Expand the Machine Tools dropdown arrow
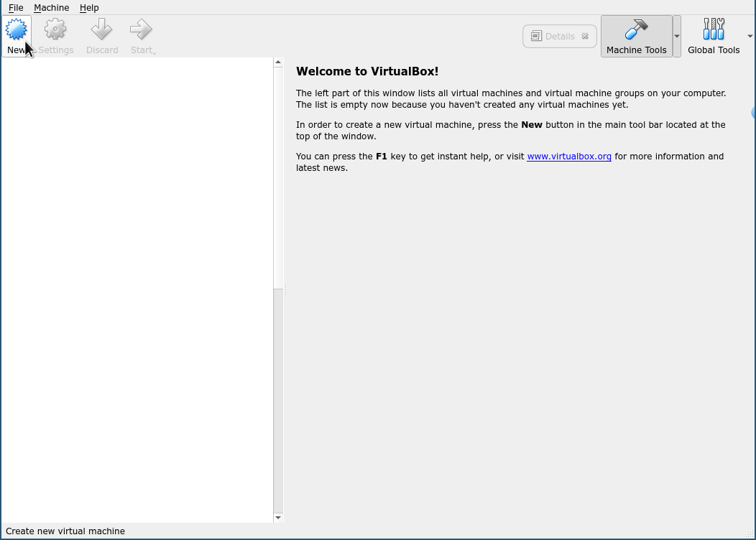Image resolution: width=756 pixels, height=540 pixels. click(677, 36)
